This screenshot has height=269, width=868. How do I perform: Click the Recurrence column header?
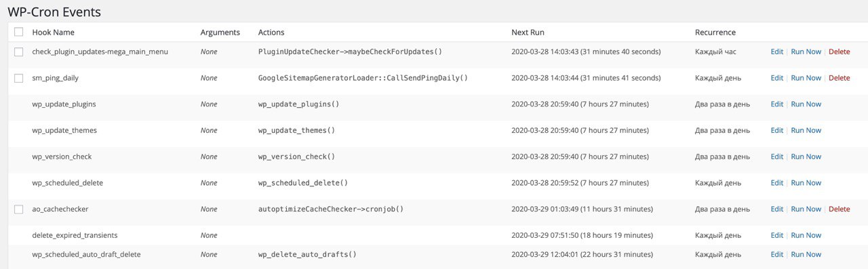coord(715,33)
